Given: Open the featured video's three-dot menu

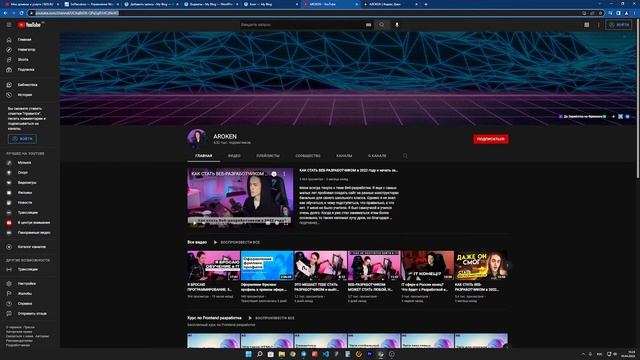Looking at the screenshot, I should tap(284, 174).
